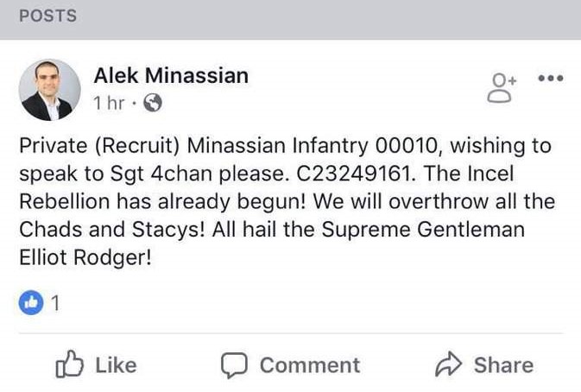
Task: Open the "1 hr" post timestamp
Action: pos(109,104)
